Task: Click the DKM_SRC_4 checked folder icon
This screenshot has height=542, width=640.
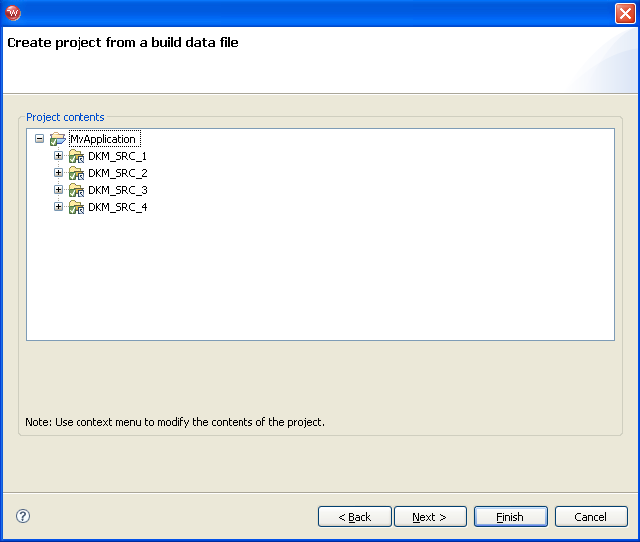Action: tap(76, 207)
